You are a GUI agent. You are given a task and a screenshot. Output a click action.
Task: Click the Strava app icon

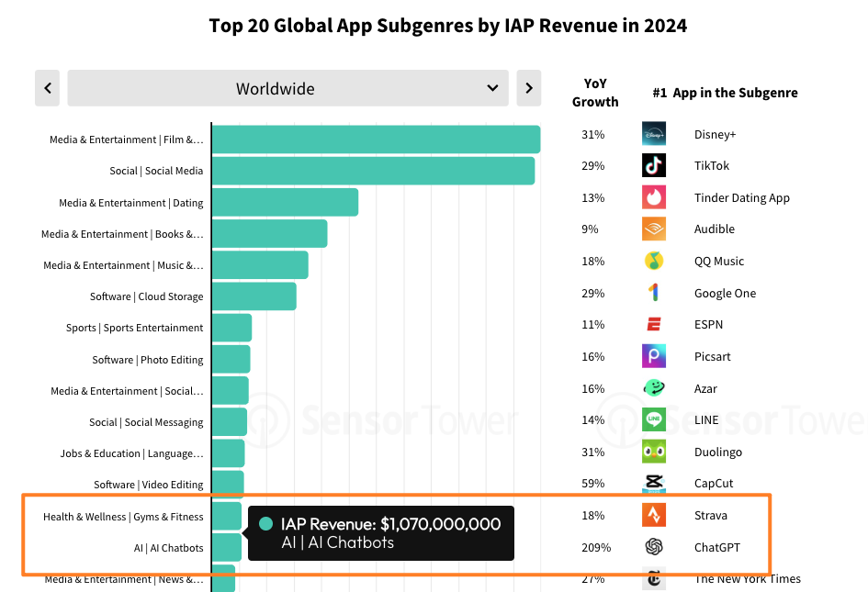click(x=654, y=515)
